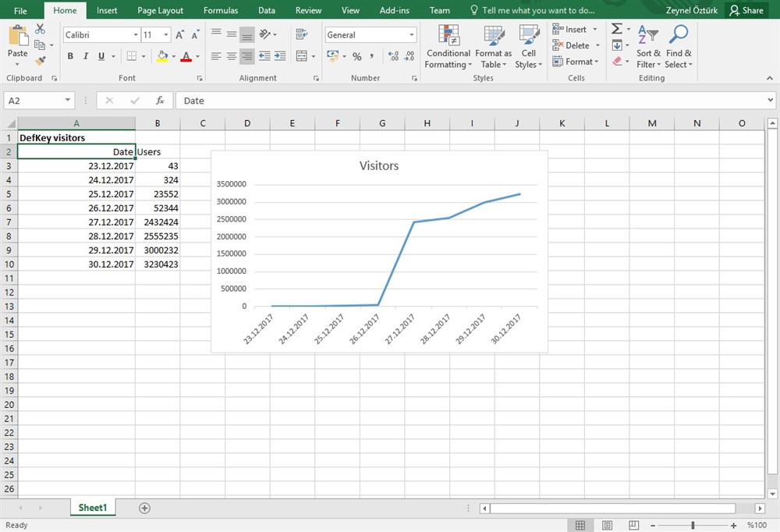Toggle Bold formatting

(x=70, y=56)
